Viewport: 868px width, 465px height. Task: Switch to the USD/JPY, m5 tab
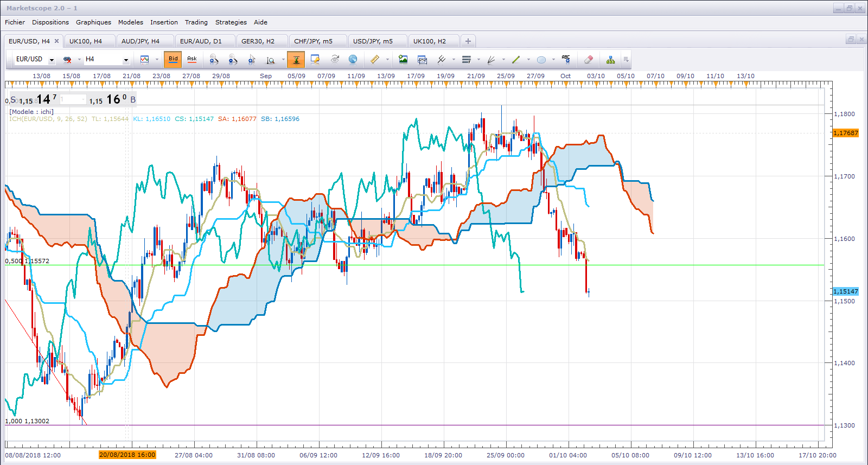tap(378, 41)
